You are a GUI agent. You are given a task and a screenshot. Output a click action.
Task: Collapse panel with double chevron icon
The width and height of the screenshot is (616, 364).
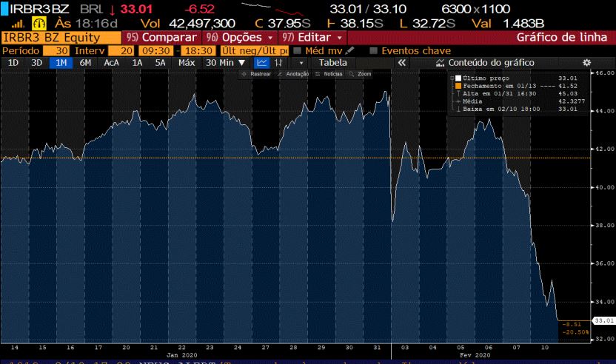(x=402, y=63)
